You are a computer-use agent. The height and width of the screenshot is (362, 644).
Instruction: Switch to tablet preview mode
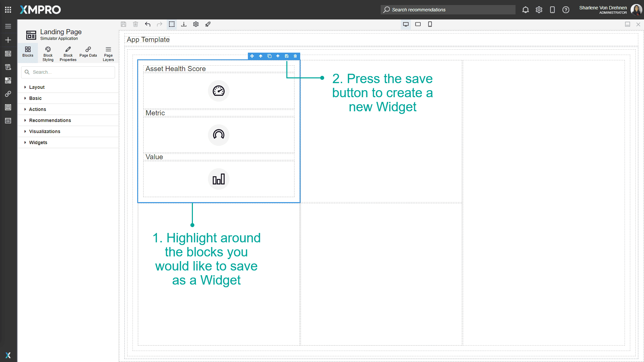tap(418, 24)
